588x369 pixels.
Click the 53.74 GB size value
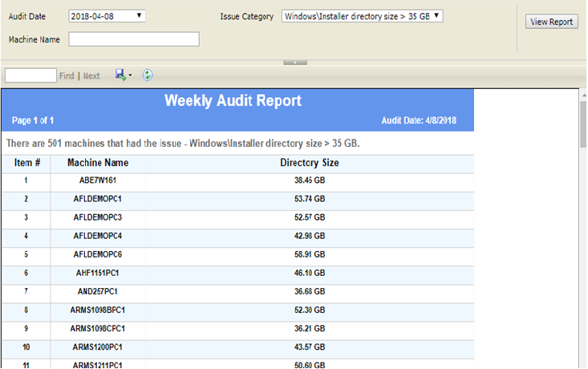(310, 199)
